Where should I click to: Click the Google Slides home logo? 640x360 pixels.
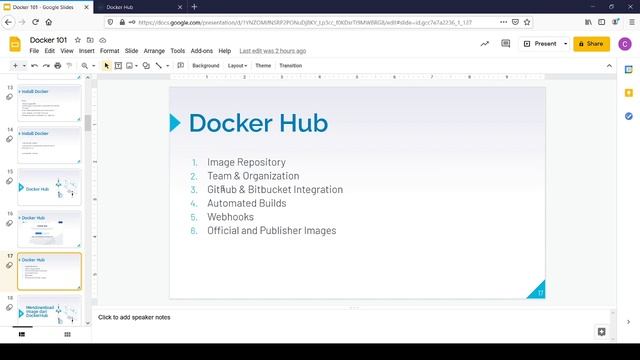[x=15, y=44]
